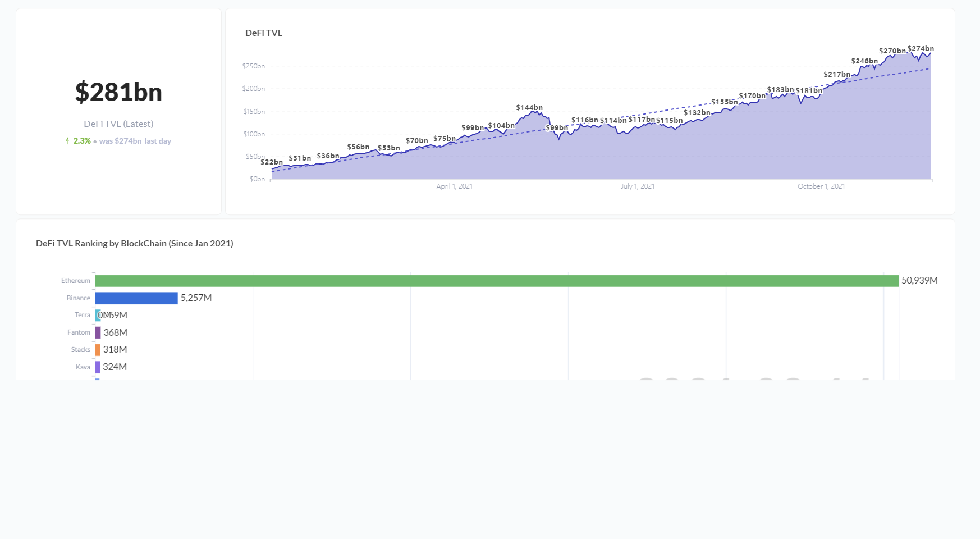Select the $281bn DeFi TVL stat

(x=118, y=92)
